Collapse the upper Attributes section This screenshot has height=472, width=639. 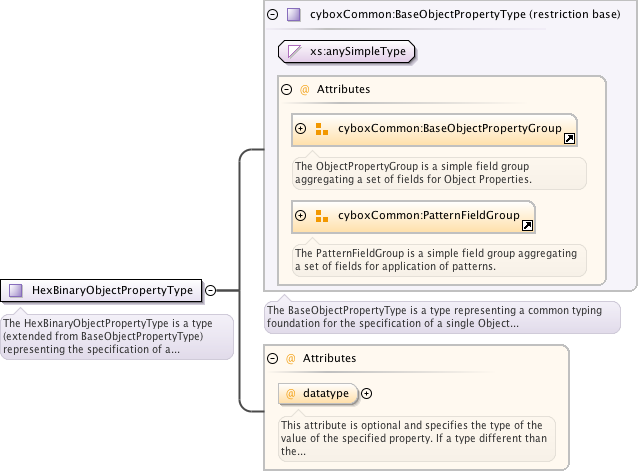coord(287,89)
